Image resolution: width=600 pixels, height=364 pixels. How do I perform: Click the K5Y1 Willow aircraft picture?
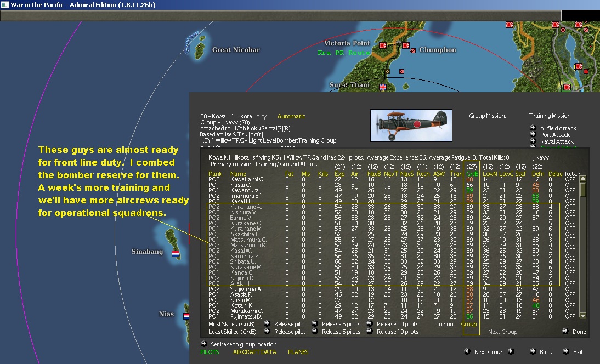tap(411, 126)
